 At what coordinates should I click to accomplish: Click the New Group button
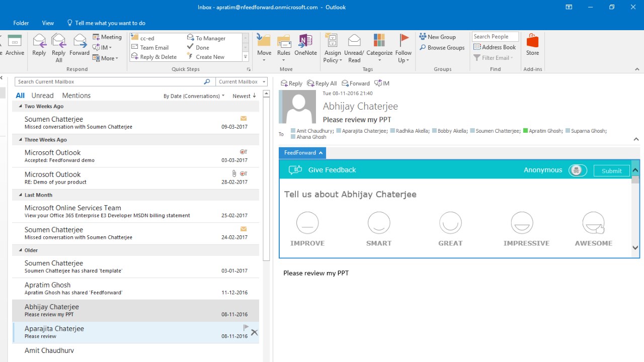tap(437, 37)
